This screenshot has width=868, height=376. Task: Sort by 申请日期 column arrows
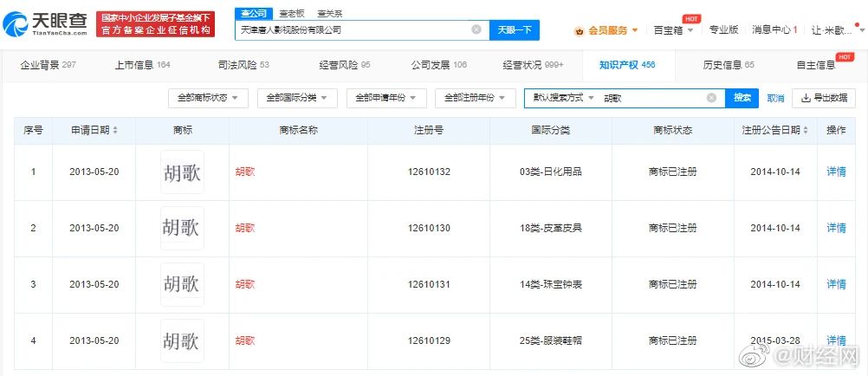(115, 131)
